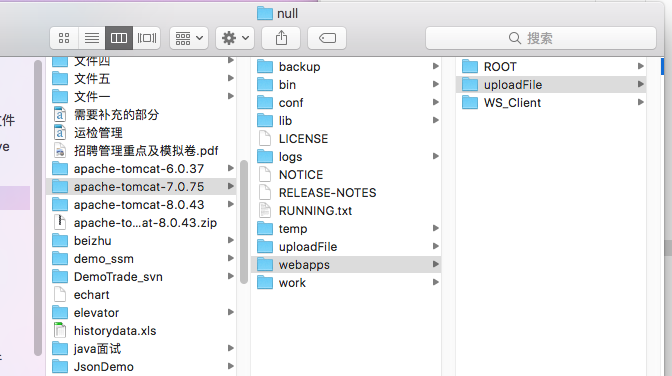Open the logs folder
The height and width of the screenshot is (376, 672).
click(x=346, y=156)
